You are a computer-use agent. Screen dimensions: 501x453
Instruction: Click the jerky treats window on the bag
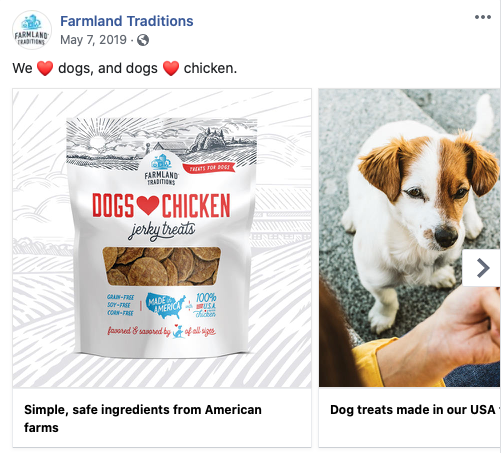point(162,266)
